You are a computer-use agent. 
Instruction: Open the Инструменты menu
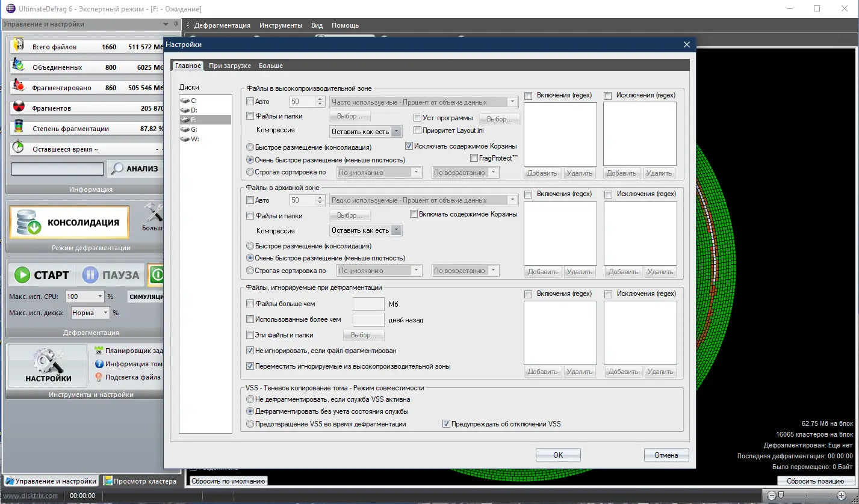click(281, 25)
